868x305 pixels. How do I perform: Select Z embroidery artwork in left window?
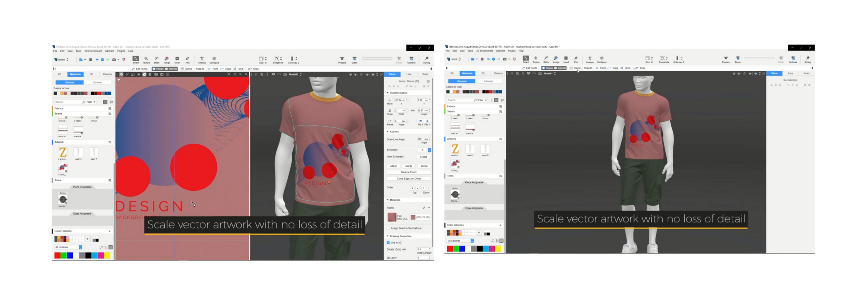(x=62, y=152)
